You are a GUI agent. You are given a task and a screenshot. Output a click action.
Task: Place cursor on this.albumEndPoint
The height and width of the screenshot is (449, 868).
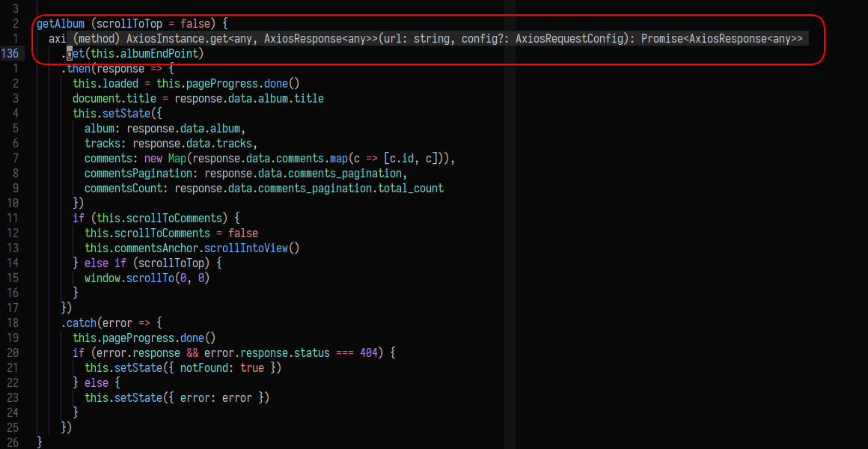[x=142, y=53]
